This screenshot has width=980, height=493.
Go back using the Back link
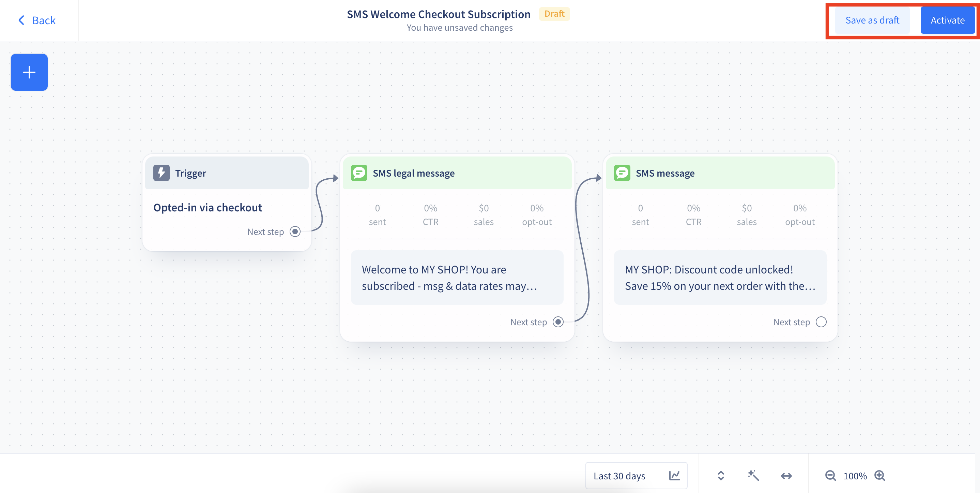click(36, 20)
